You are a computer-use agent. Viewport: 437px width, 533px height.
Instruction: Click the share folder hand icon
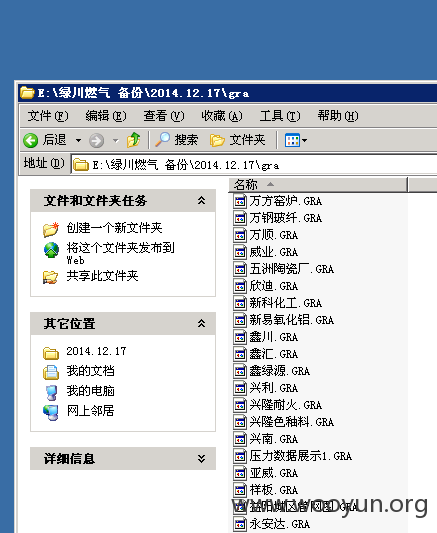51,277
